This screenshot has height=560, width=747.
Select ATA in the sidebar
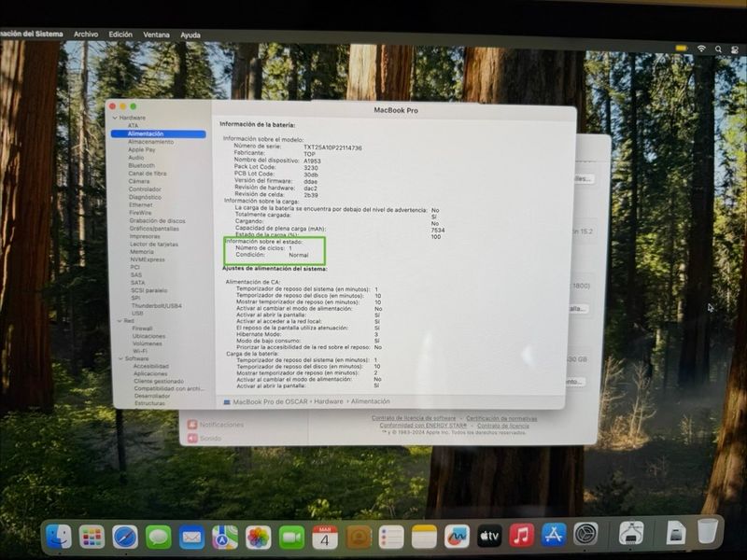133,126
